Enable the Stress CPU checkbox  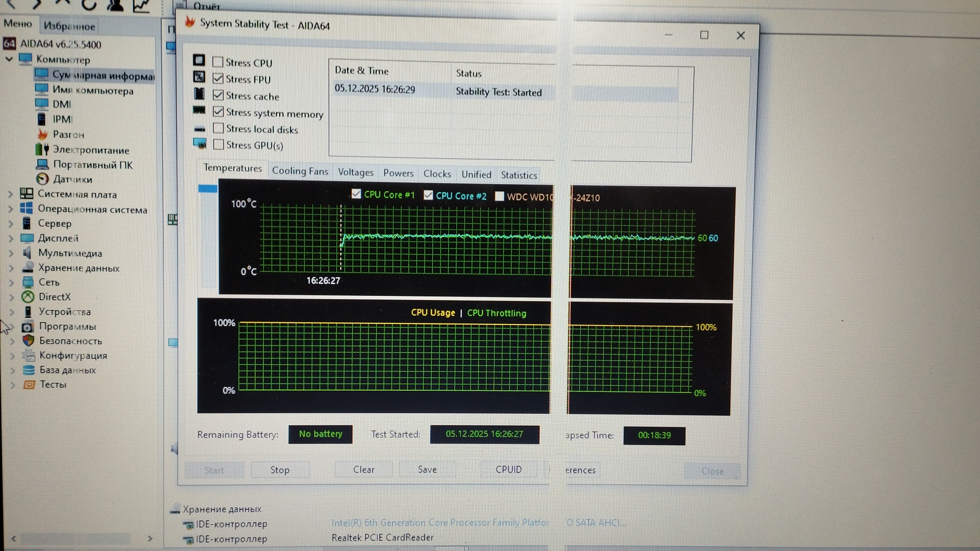click(x=218, y=62)
